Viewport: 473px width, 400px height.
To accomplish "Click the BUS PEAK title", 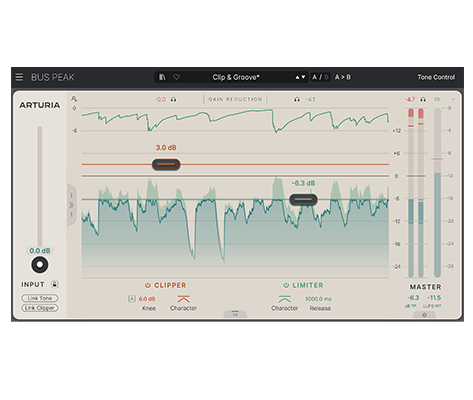I will 53,77.
